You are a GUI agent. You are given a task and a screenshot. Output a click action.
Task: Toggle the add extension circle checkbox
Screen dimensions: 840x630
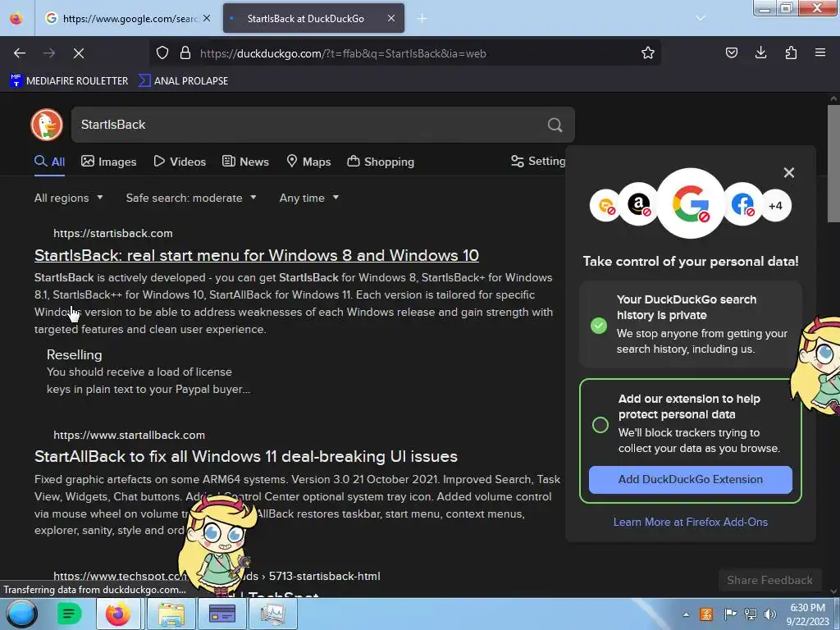click(600, 425)
